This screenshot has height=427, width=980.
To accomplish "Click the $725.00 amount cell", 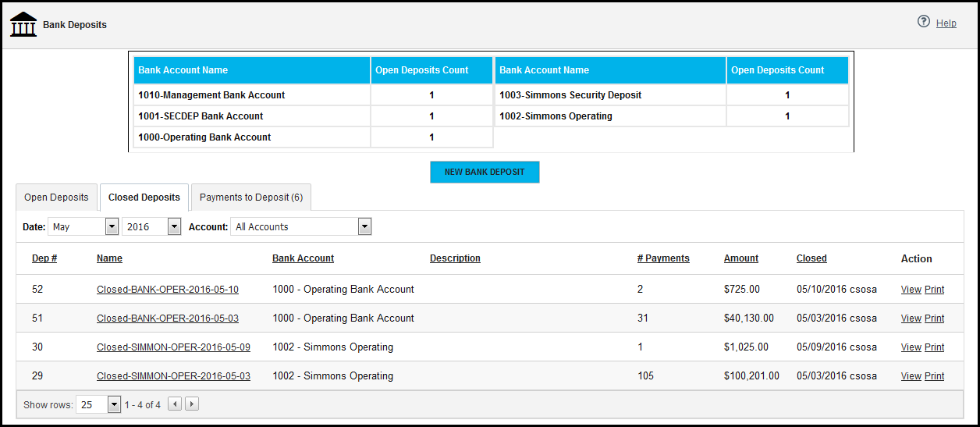I will (x=741, y=290).
